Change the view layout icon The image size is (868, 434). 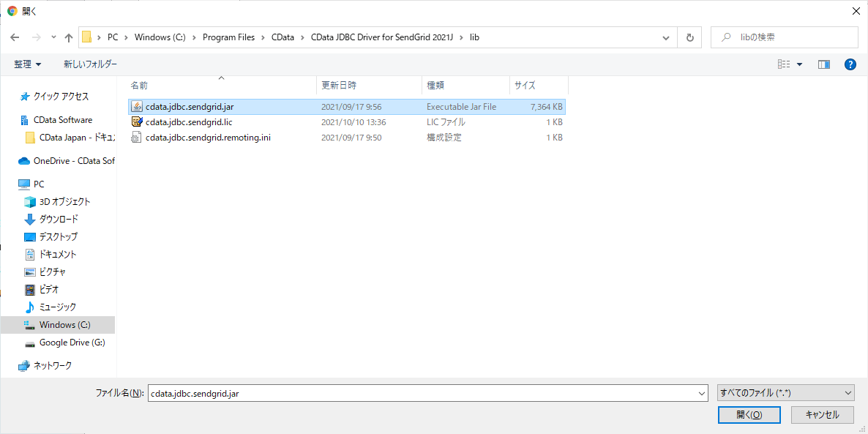pyautogui.click(x=784, y=64)
